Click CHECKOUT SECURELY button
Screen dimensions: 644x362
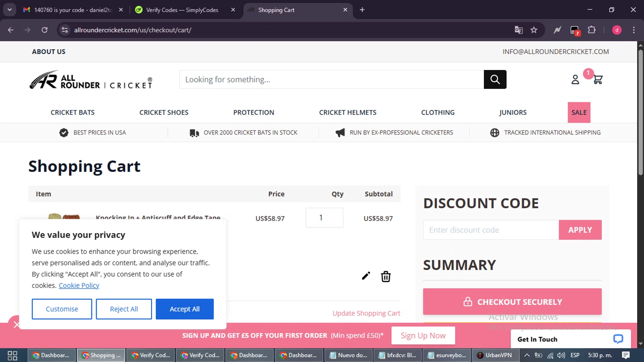click(512, 301)
